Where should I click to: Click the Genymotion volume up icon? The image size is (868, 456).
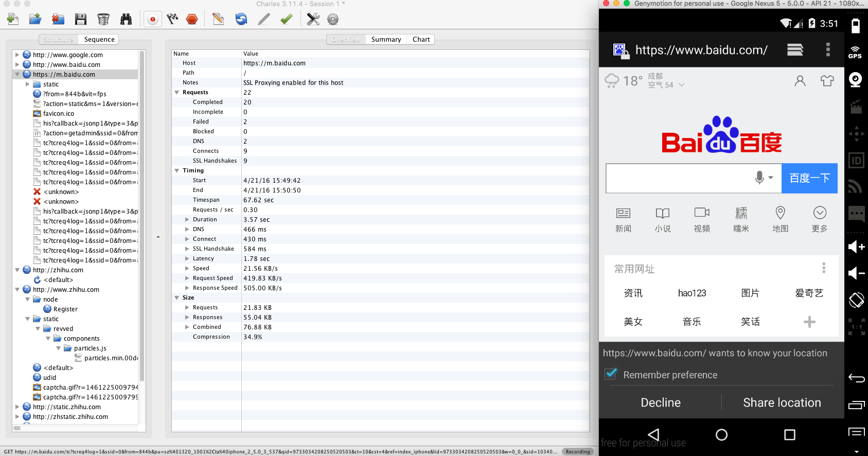pyautogui.click(x=856, y=247)
